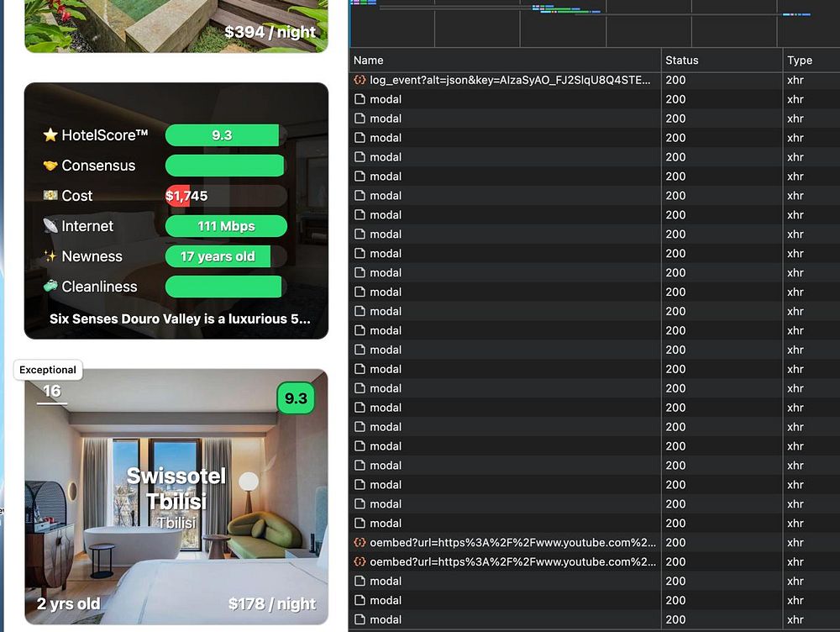
Task: Click the JSON icon beside log_event request
Action: [x=360, y=80]
